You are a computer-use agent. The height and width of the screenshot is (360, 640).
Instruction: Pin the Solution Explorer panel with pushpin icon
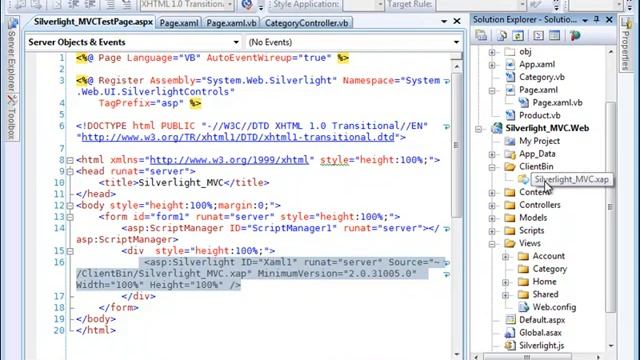tap(597, 20)
